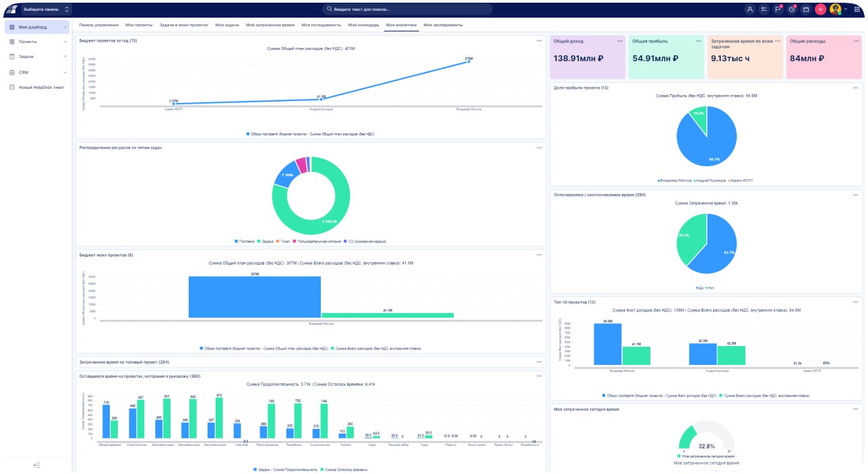Open the user profile icon in header
The height and width of the screenshot is (474, 868).
[x=750, y=9]
